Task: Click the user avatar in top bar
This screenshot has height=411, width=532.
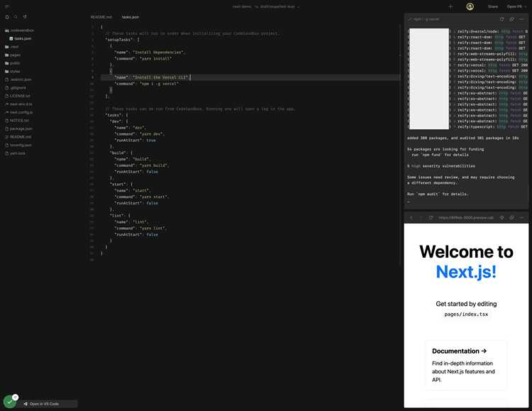Action: coord(470,6)
